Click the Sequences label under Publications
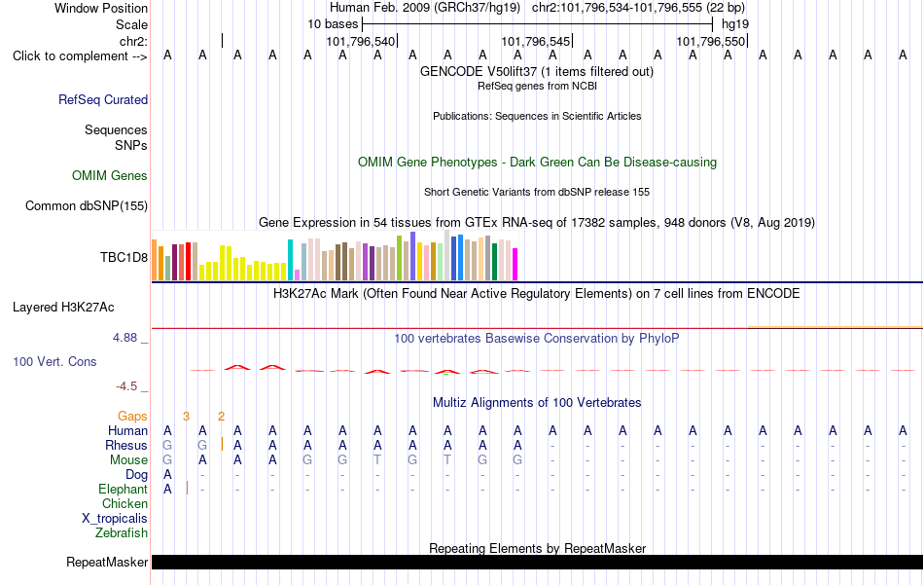 pos(116,129)
